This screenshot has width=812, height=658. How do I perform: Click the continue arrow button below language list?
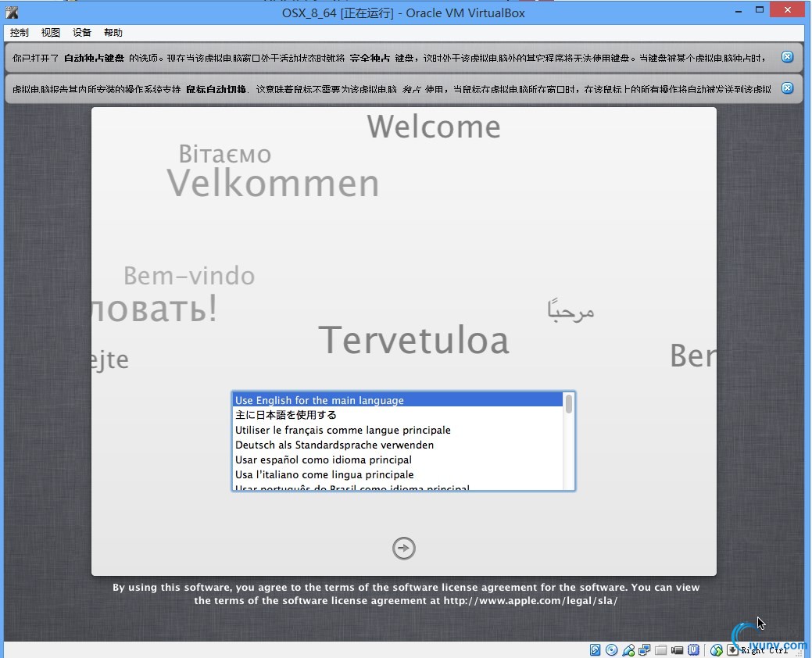[404, 549]
